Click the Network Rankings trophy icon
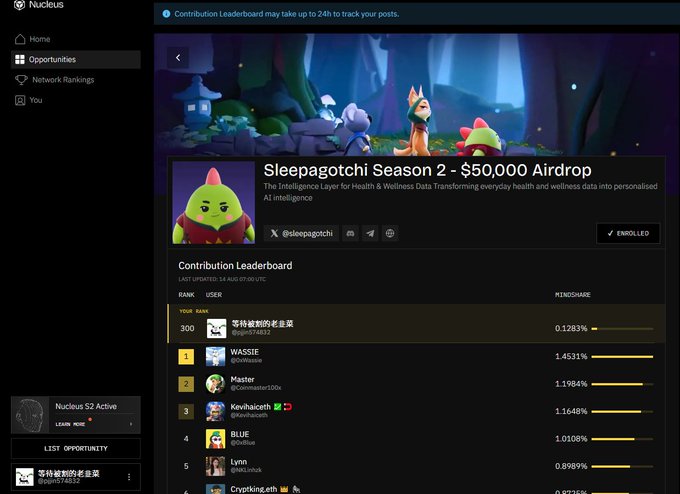Viewport: 680px width, 494px height. tap(21, 80)
